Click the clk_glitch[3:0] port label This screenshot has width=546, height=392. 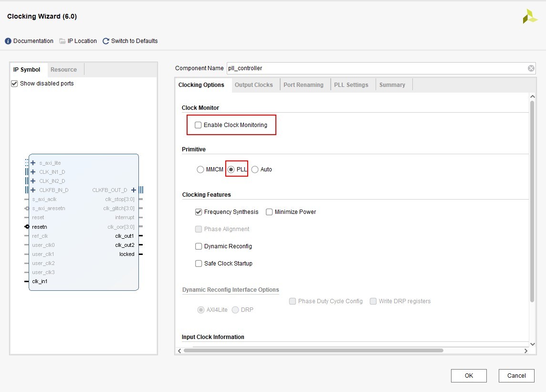119,208
